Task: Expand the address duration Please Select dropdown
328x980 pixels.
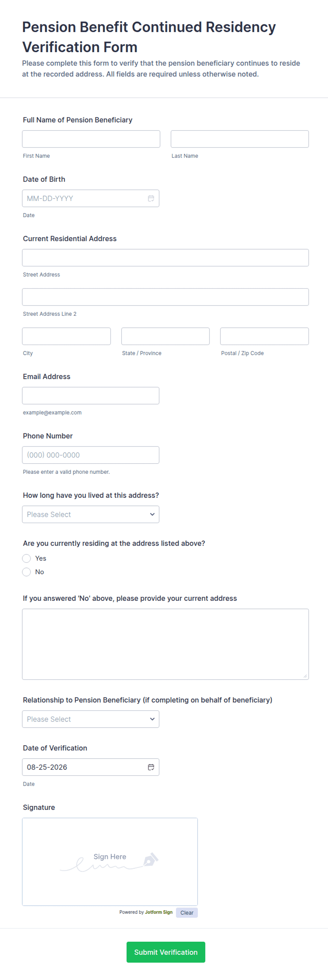Action: click(91, 514)
